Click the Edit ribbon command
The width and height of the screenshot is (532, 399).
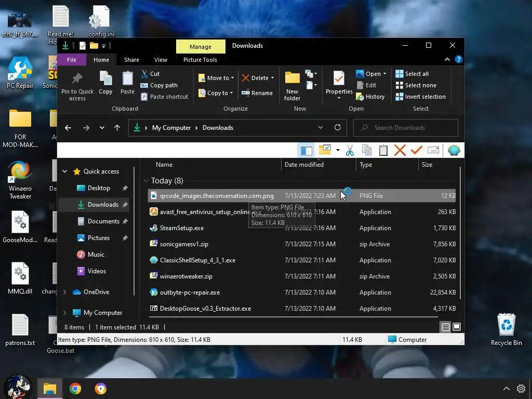366,85
